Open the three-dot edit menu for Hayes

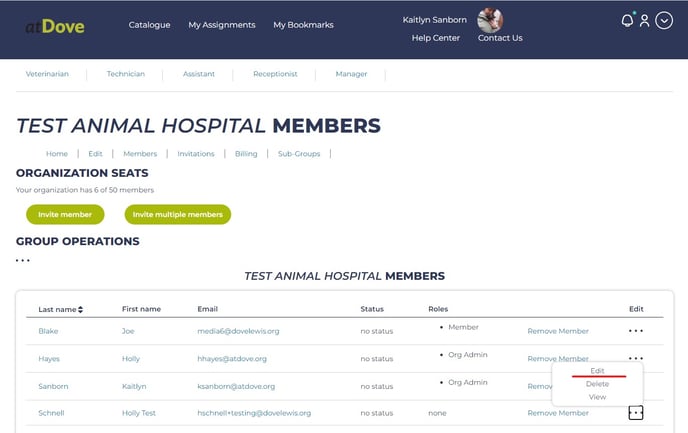[x=636, y=358]
